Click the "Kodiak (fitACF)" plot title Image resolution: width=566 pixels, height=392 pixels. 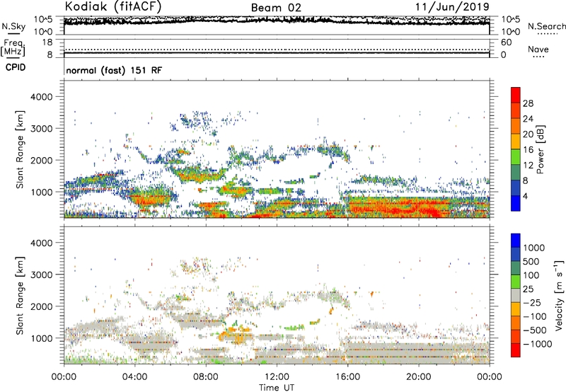(x=113, y=7)
